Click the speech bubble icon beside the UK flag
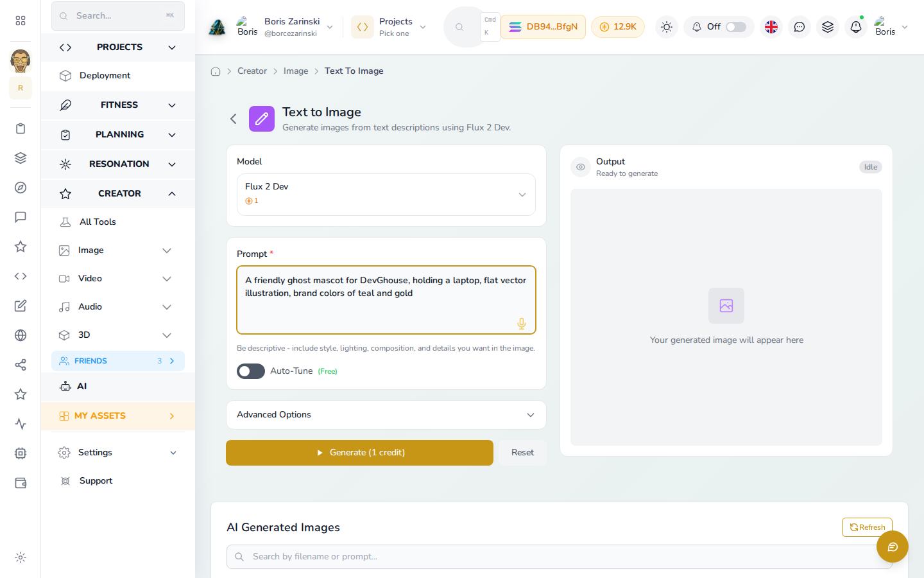 coord(800,27)
